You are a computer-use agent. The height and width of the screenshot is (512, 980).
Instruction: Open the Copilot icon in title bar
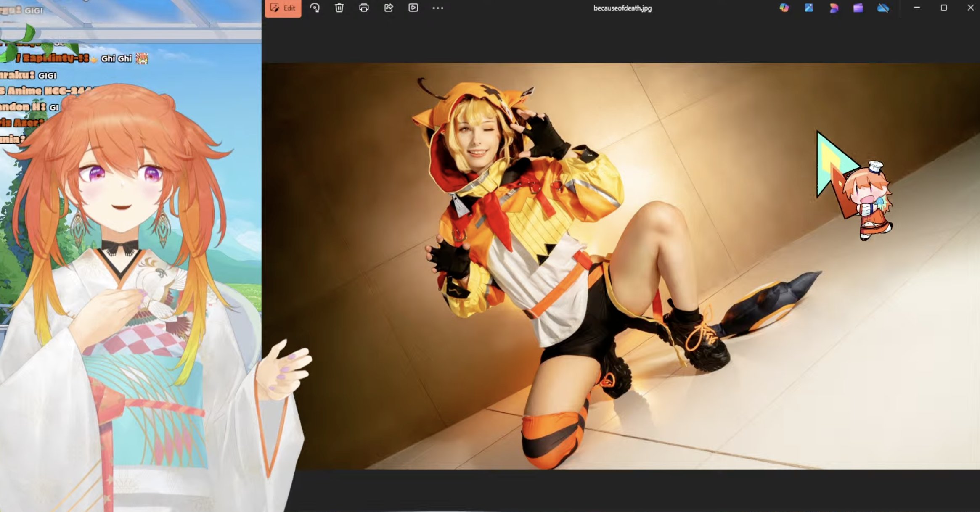(784, 8)
